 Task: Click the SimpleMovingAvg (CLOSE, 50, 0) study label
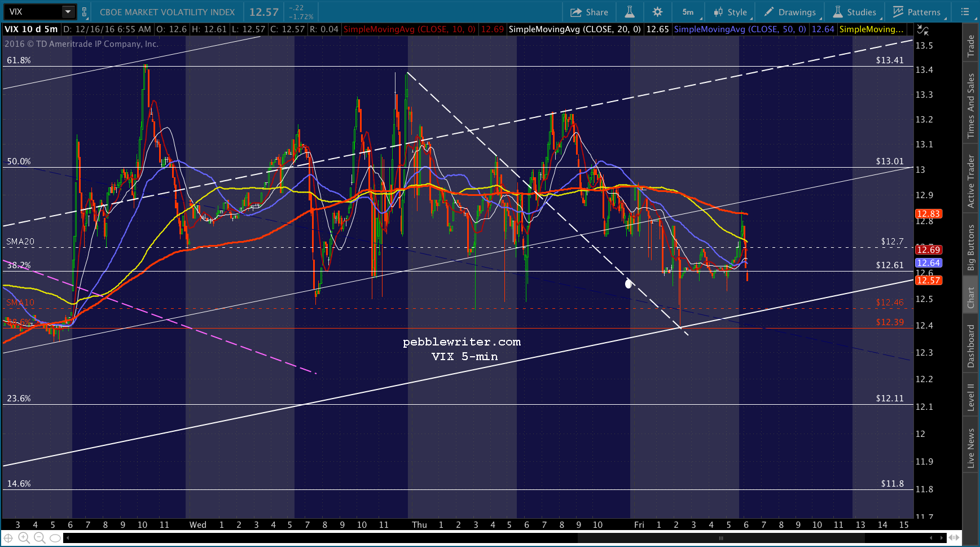tap(740, 29)
